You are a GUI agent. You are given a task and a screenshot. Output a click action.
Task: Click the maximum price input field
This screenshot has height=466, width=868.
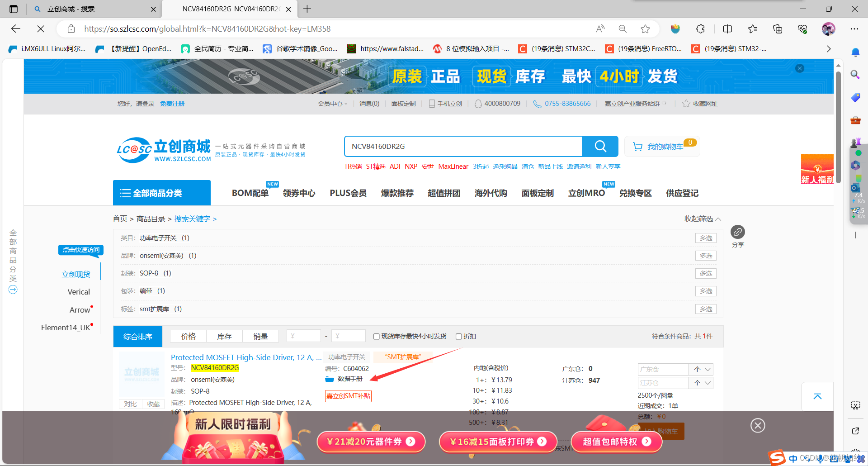click(348, 336)
